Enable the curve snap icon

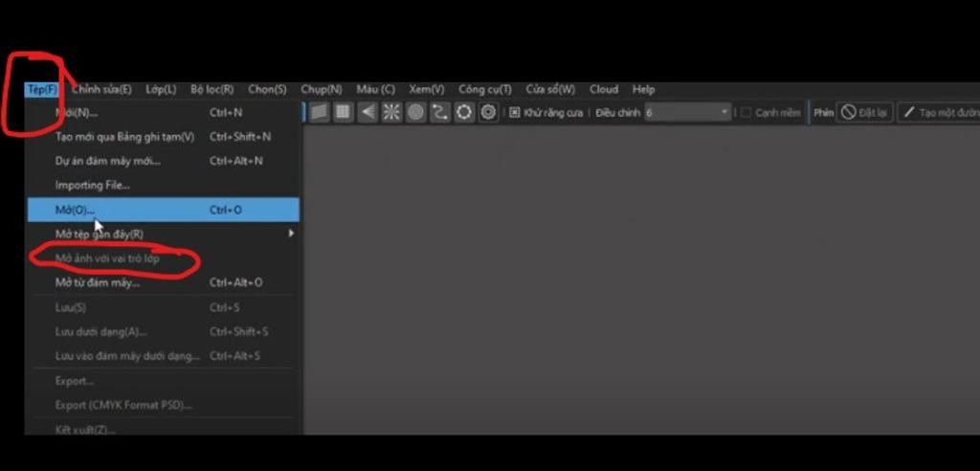[x=440, y=113]
